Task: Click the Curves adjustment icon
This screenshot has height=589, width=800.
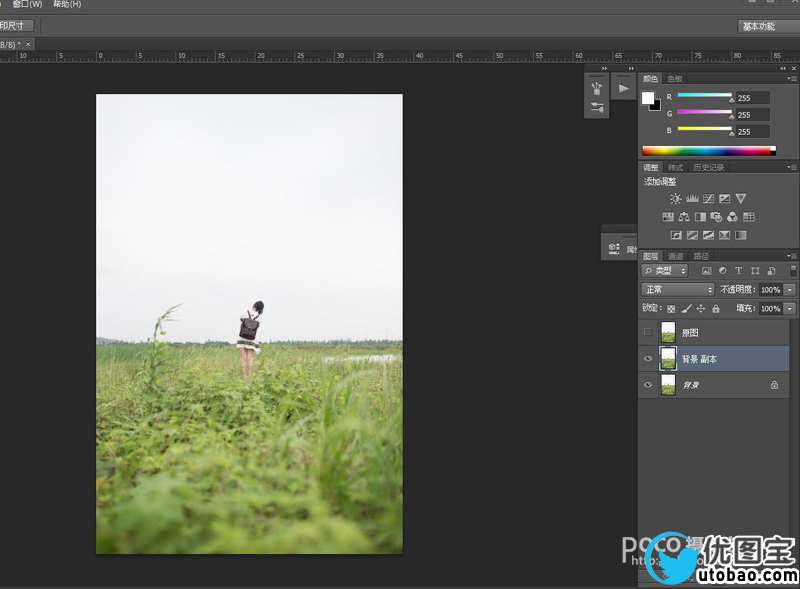Action: 708,199
